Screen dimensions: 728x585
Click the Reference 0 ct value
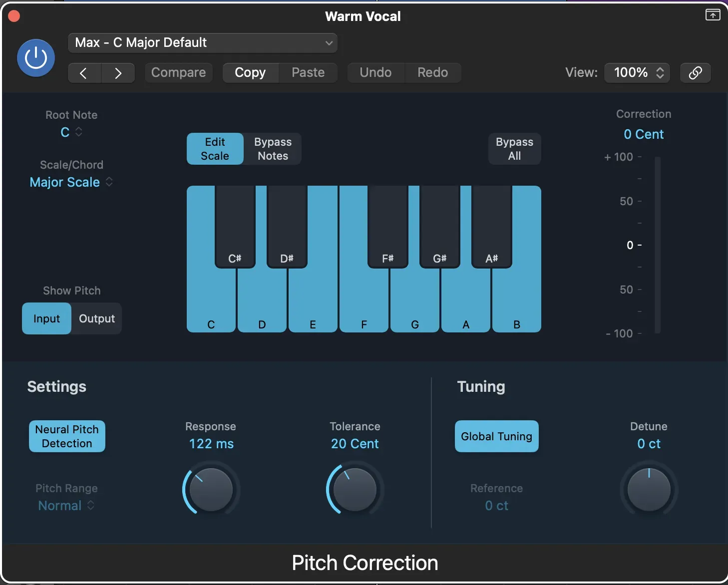coord(496,506)
